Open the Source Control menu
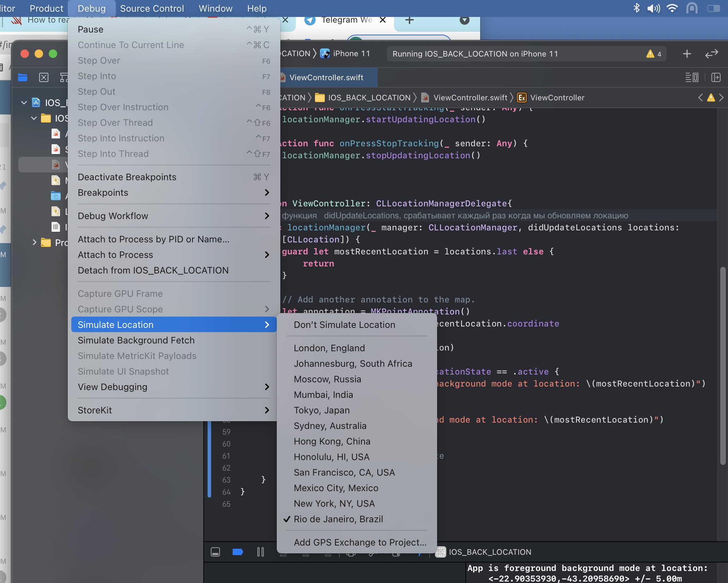728x583 pixels. [152, 8]
